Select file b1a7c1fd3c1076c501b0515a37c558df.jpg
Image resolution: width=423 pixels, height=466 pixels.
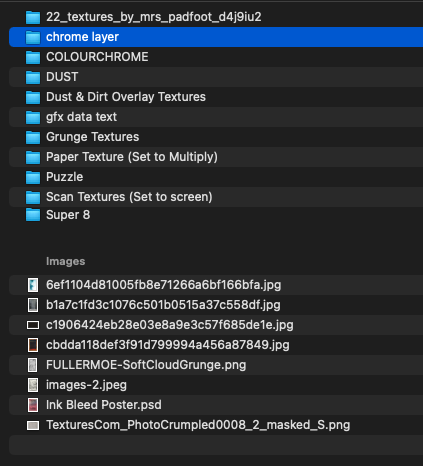click(x=216, y=305)
